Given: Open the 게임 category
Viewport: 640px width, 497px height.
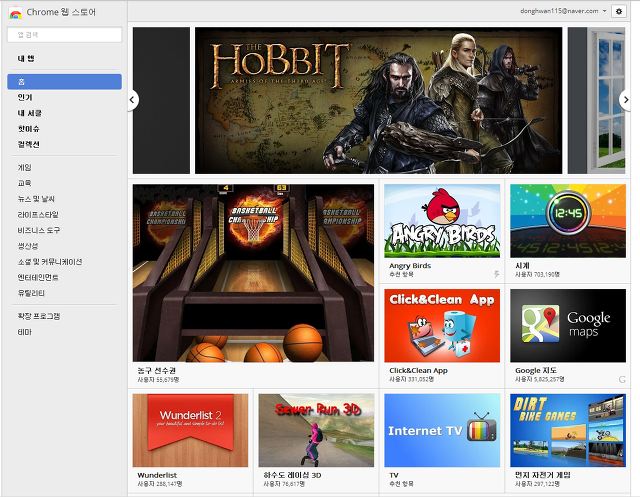Looking at the screenshot, I should [x=24, y=167].
